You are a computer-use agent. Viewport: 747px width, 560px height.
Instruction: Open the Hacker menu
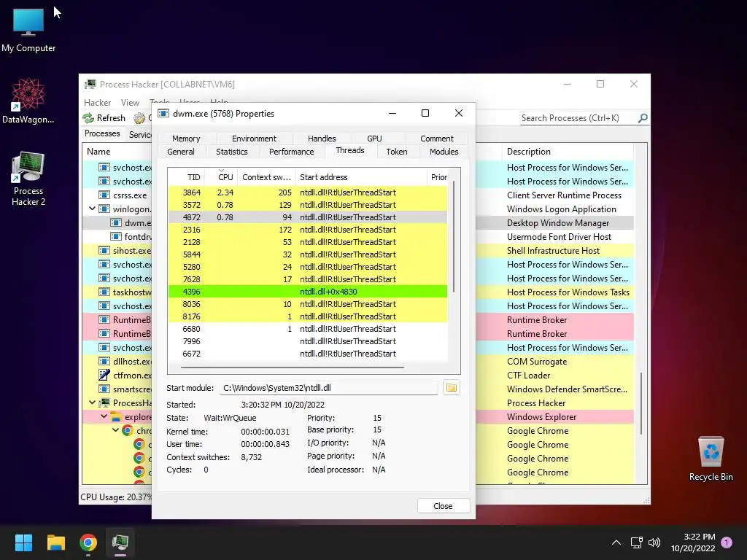[97, 102]
